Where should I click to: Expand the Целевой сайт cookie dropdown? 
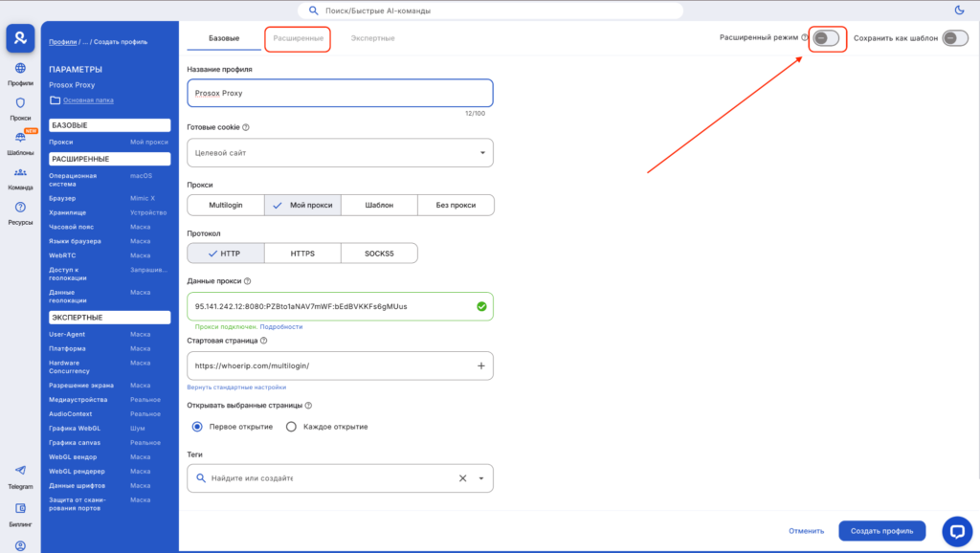482,153
